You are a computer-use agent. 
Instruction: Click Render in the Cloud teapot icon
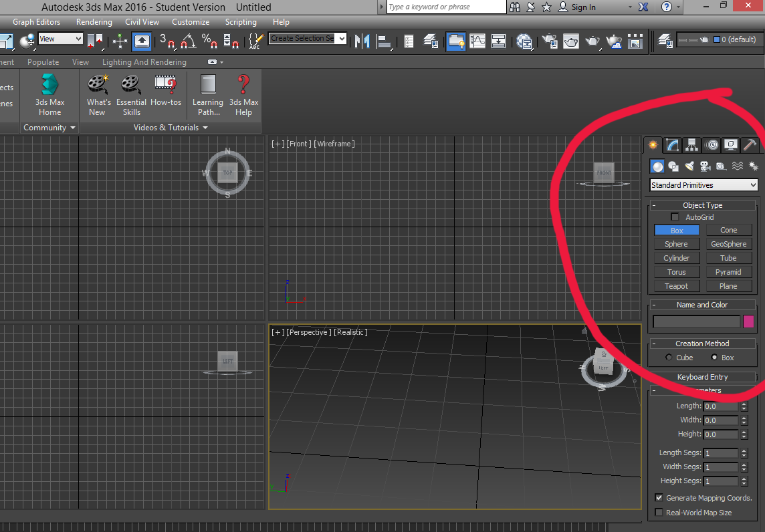point(614,41)
